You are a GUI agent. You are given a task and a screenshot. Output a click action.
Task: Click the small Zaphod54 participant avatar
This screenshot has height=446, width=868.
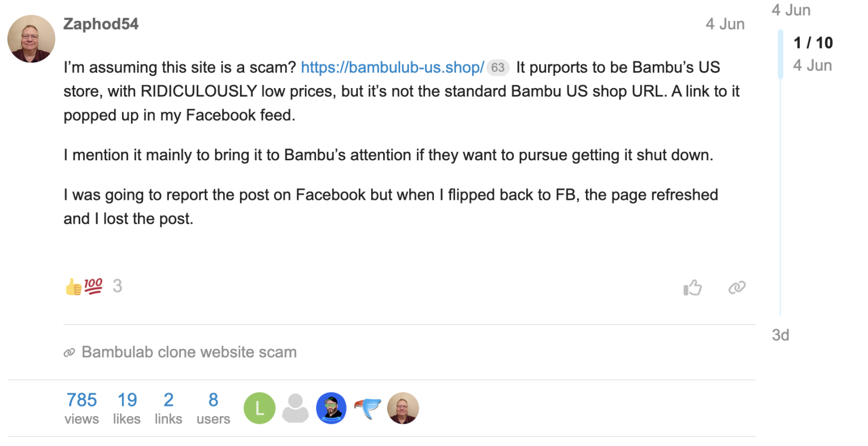[403, 408]
